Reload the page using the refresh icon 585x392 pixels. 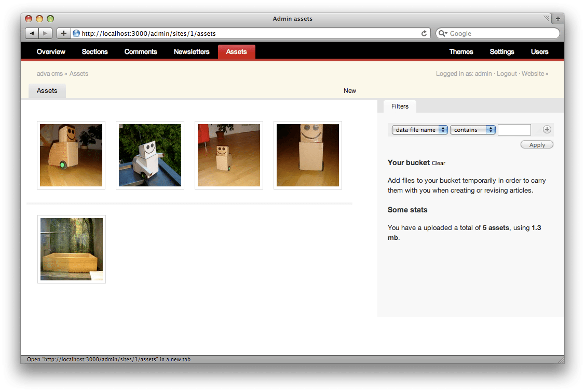(x=424, y=33)
